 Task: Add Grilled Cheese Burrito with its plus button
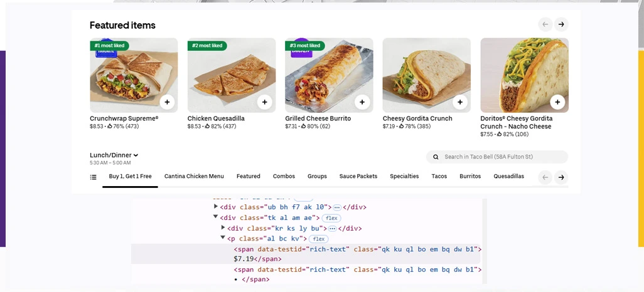click(x=362, y=102)
